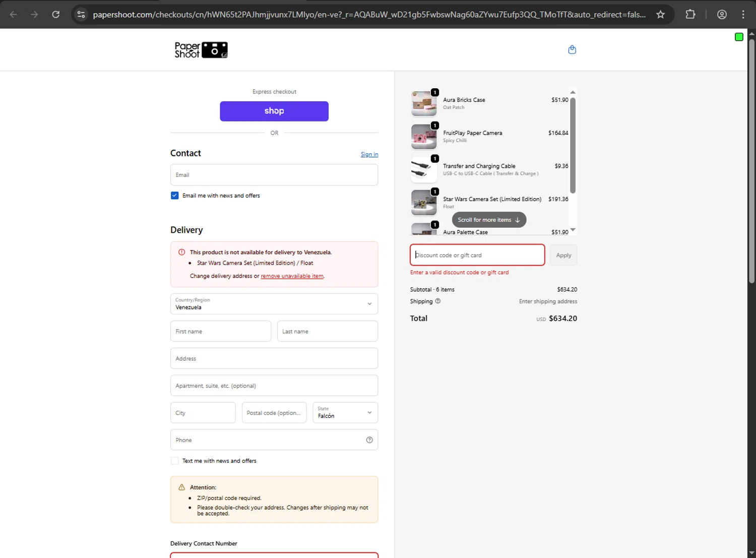
Task: Open browser profile avatar icon
Action: pos(722,14)
